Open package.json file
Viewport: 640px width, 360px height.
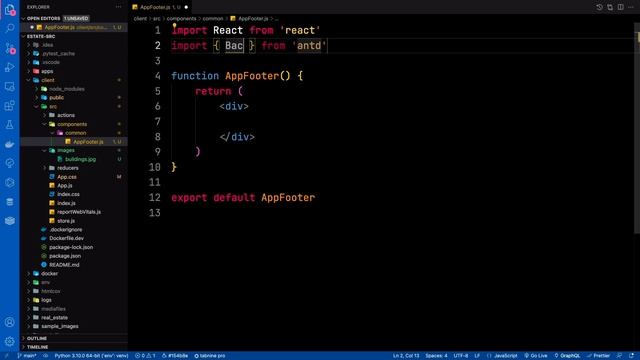[x=65, y=256]
